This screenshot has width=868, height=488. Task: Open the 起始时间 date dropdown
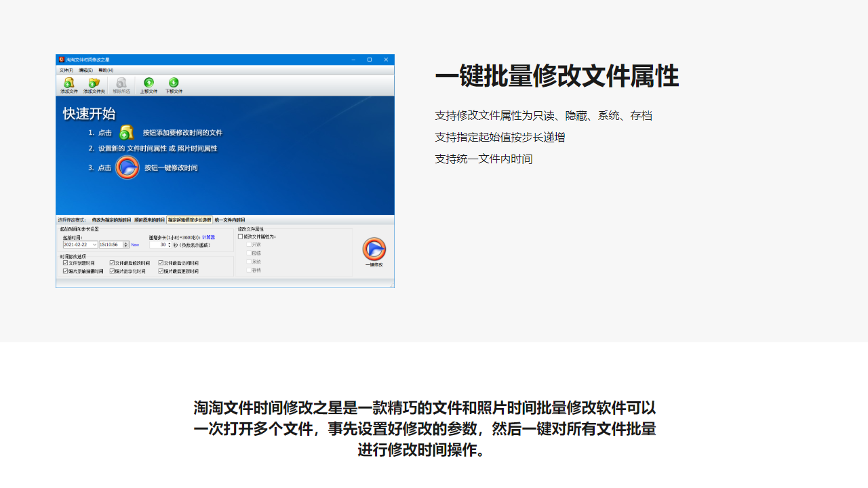94,245
